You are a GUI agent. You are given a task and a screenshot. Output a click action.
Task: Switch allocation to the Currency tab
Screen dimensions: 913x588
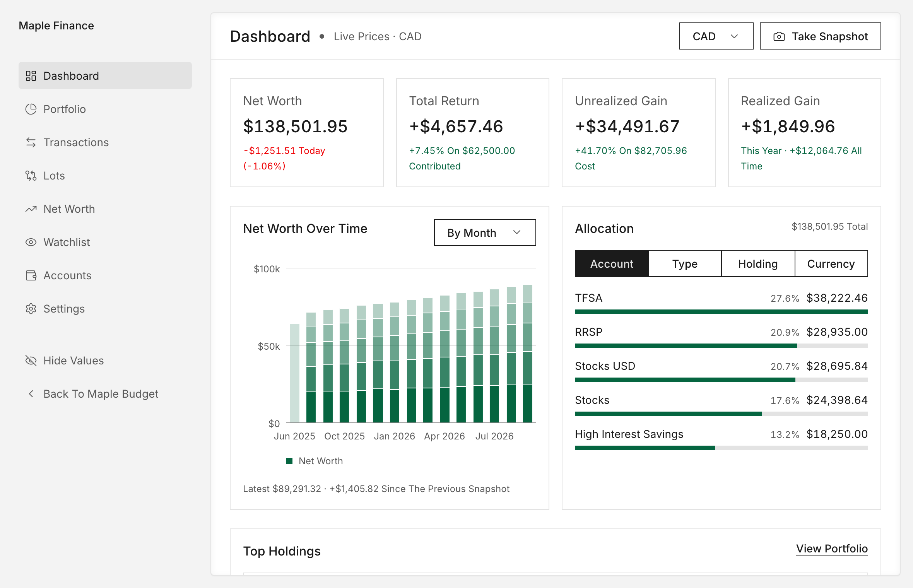(831, 263)
